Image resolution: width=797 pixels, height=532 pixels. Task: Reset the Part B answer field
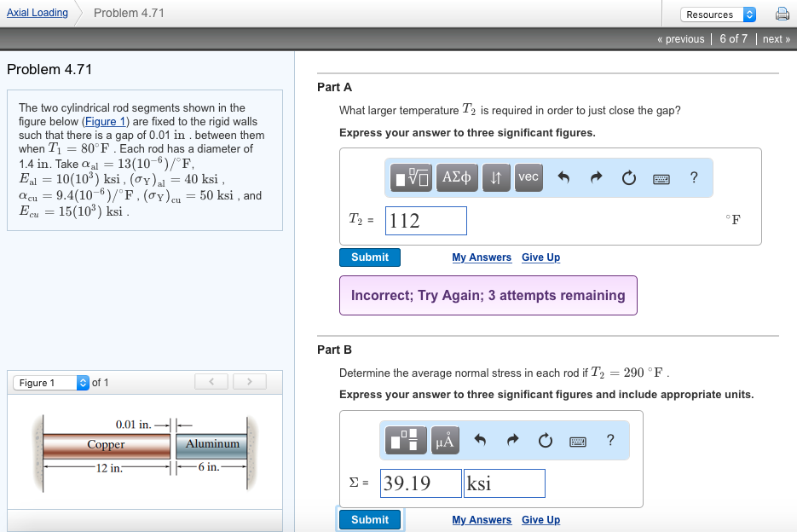[546, 440]
